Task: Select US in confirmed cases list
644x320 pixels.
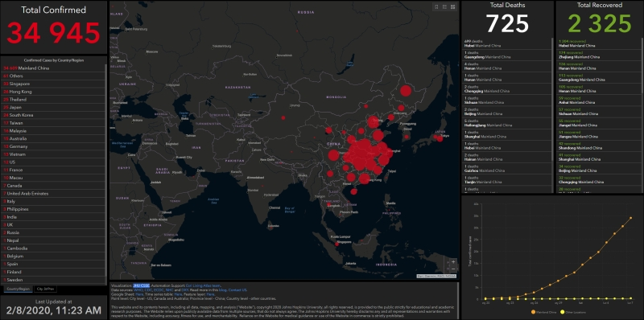Action: [53, 162]
